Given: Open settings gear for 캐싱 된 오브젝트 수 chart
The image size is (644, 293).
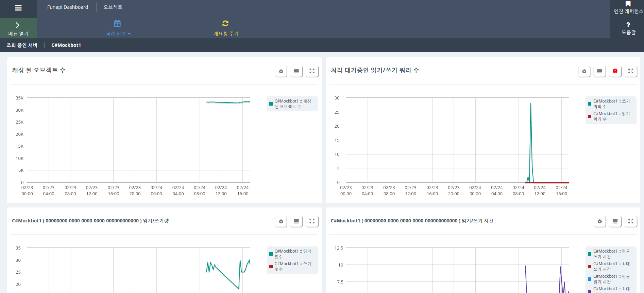Looking at the screenshot, I should [x=281, y=71].
